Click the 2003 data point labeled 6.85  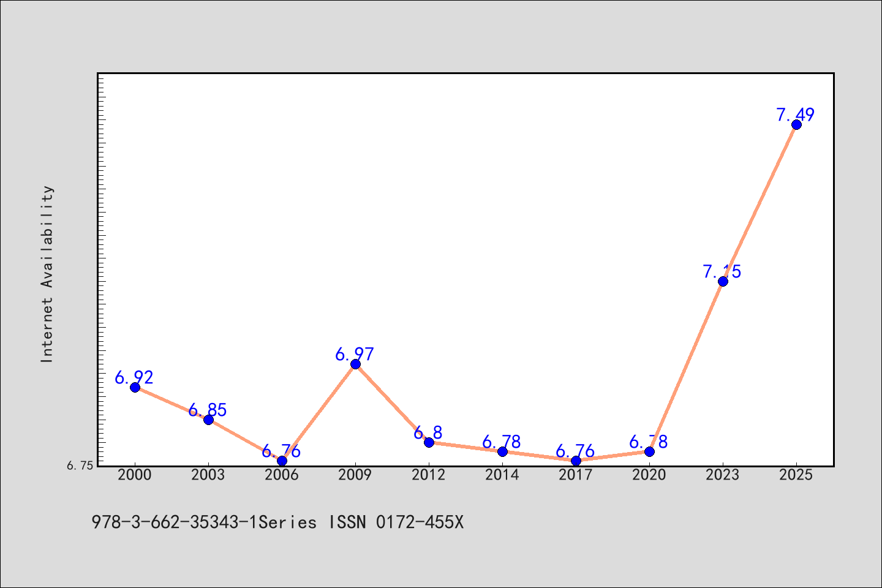coord(208,420)
